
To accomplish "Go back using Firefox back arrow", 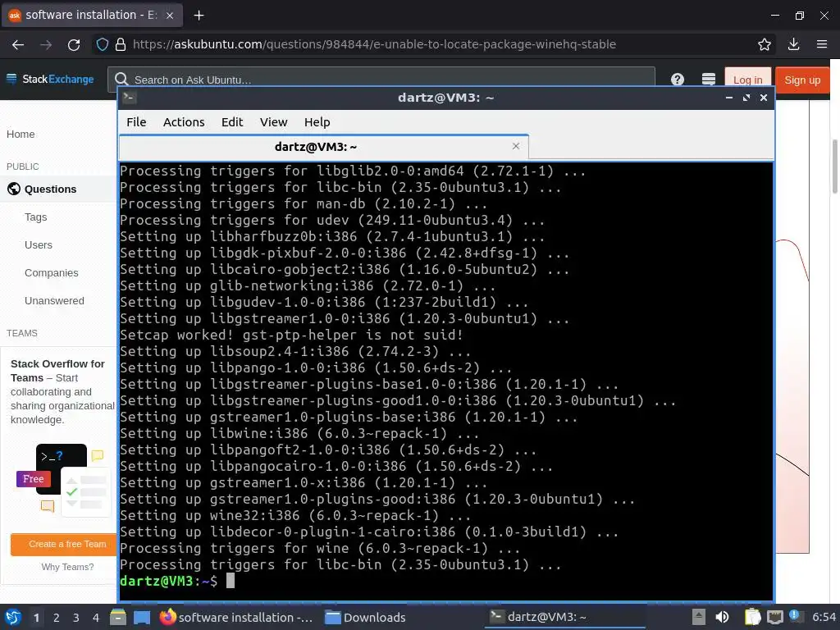I will (x=18, y=44).
